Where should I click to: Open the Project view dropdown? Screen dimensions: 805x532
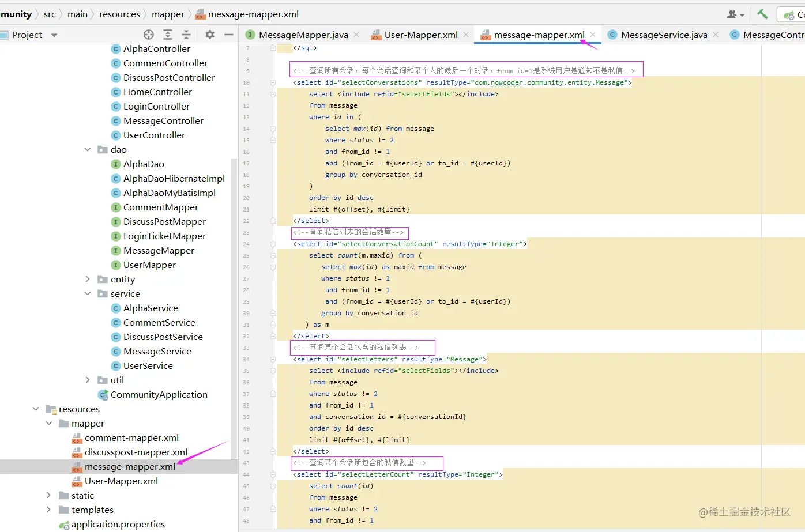[54, 35]
